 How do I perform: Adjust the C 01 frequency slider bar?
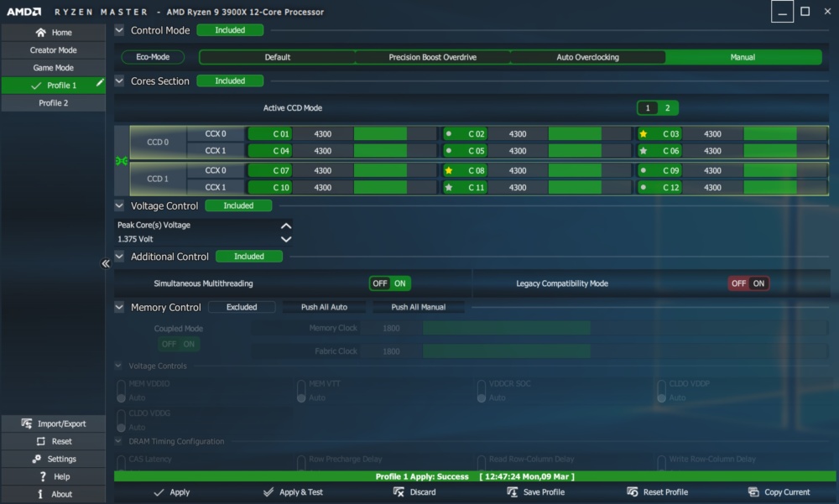pos(395,134)
